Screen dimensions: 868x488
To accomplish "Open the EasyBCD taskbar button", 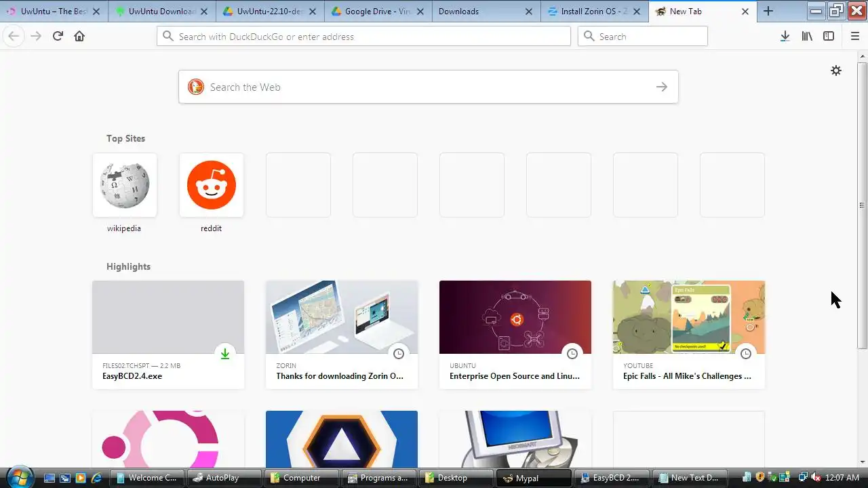I will pos(610,478).
